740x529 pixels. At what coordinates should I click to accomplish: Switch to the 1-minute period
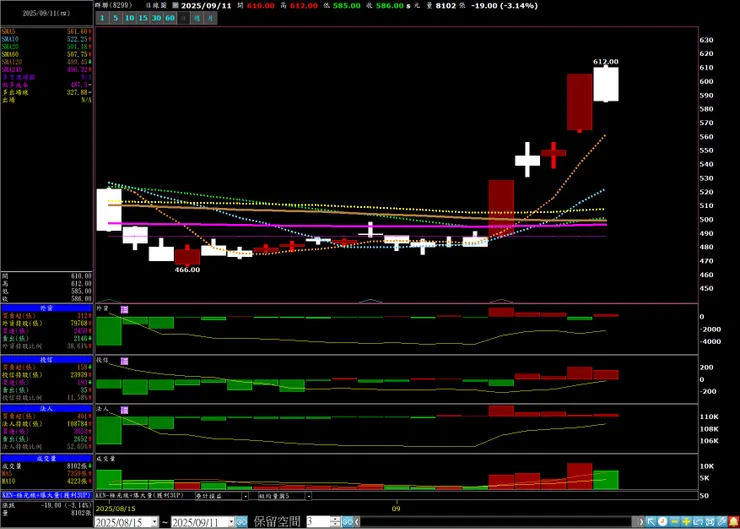coord(102,18)
